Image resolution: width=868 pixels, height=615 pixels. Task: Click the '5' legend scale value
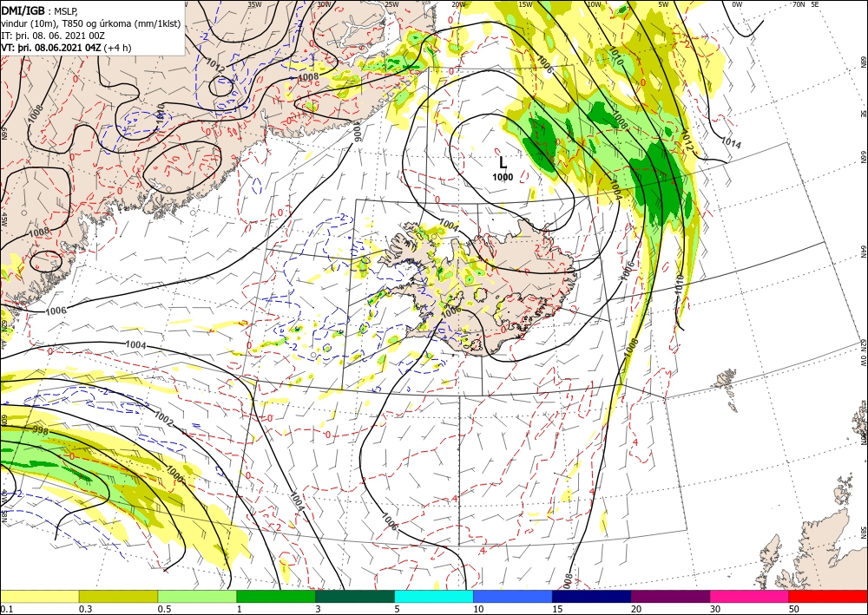point(398,609)
